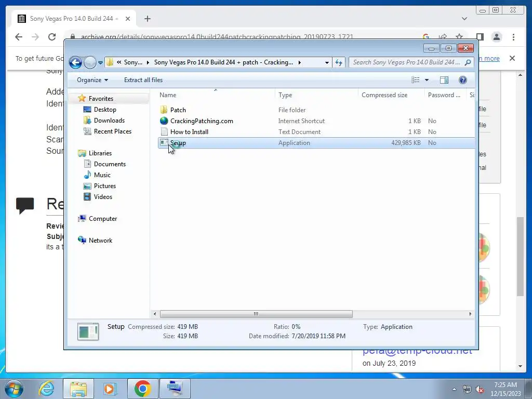Click the blue Help icon in Explorer
532x399 pixels.
462,79
